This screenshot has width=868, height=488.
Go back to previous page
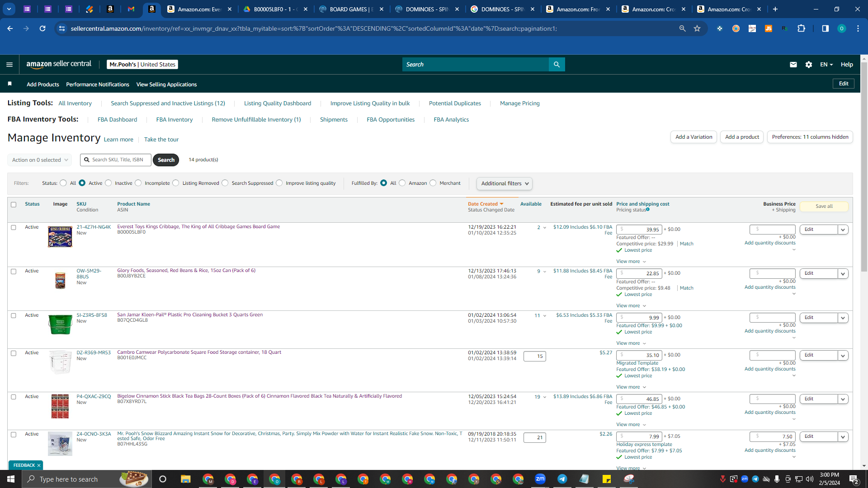click(10, 28)
